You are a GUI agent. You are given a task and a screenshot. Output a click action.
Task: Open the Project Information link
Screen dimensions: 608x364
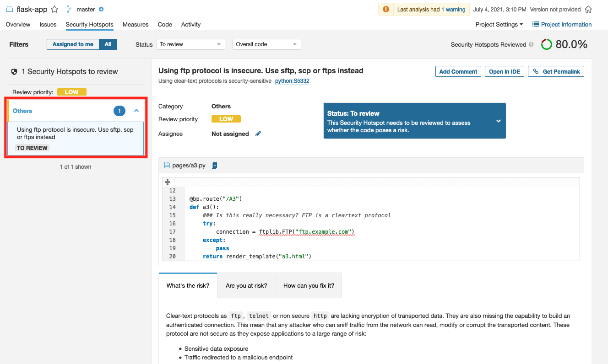click(x=562, y=24)
